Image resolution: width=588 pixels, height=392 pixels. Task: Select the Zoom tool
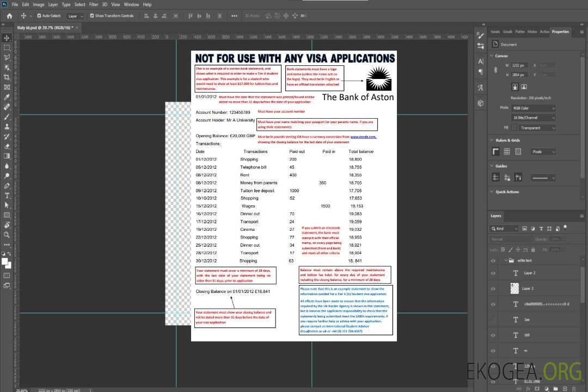[7, 235]
